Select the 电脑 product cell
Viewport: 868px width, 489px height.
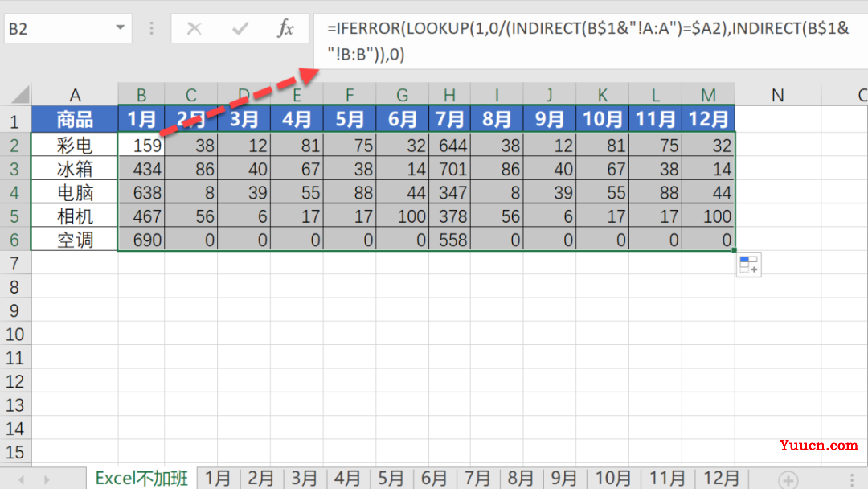[75, 192]
